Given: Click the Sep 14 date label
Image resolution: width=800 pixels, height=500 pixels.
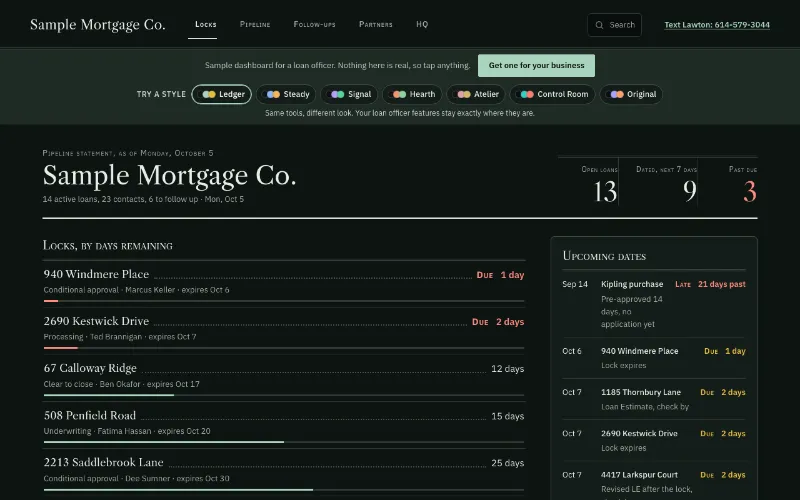Looking at the screenshot, I should click(x=575, y=284).
